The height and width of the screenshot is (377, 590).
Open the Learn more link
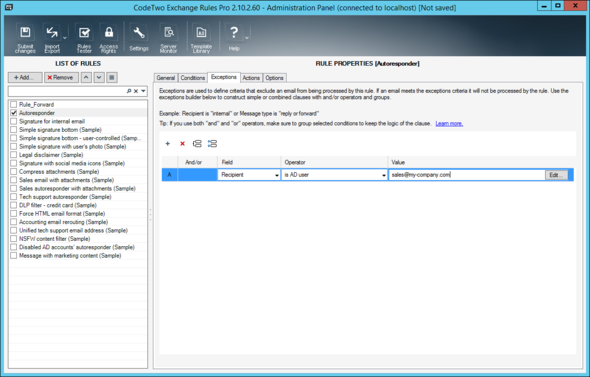pyautogui.click(x=449, y=124)
